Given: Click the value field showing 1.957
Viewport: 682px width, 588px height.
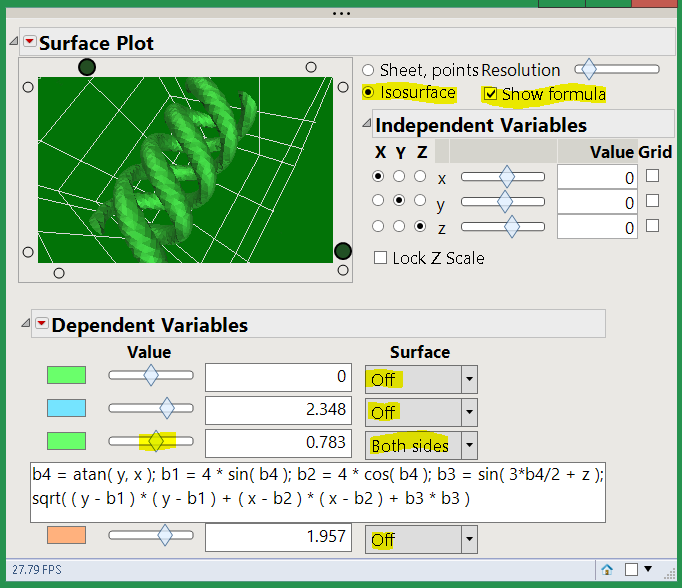Looking at the screenshot, I should point(278,537).
